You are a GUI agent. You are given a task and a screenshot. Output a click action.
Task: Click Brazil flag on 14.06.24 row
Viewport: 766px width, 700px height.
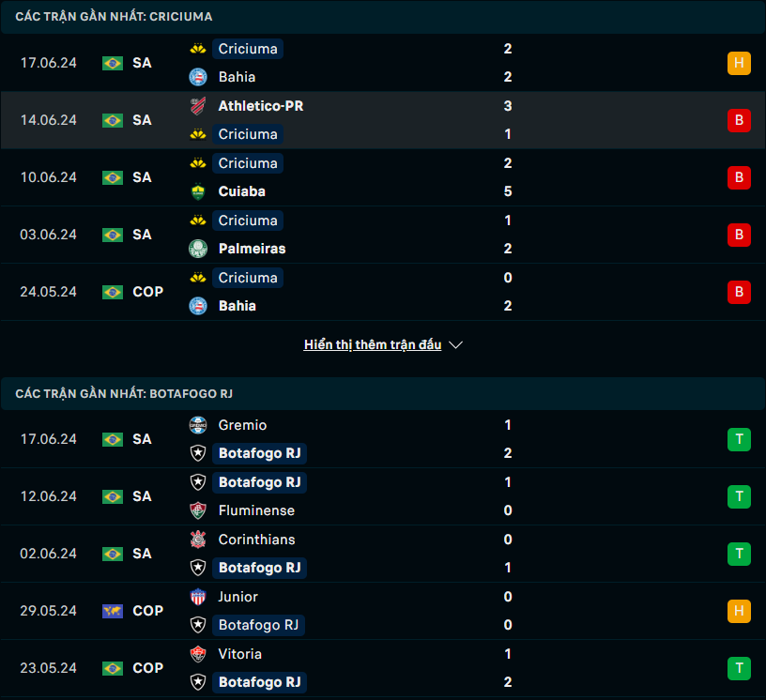pyautogui.click(x=113, y=120)
